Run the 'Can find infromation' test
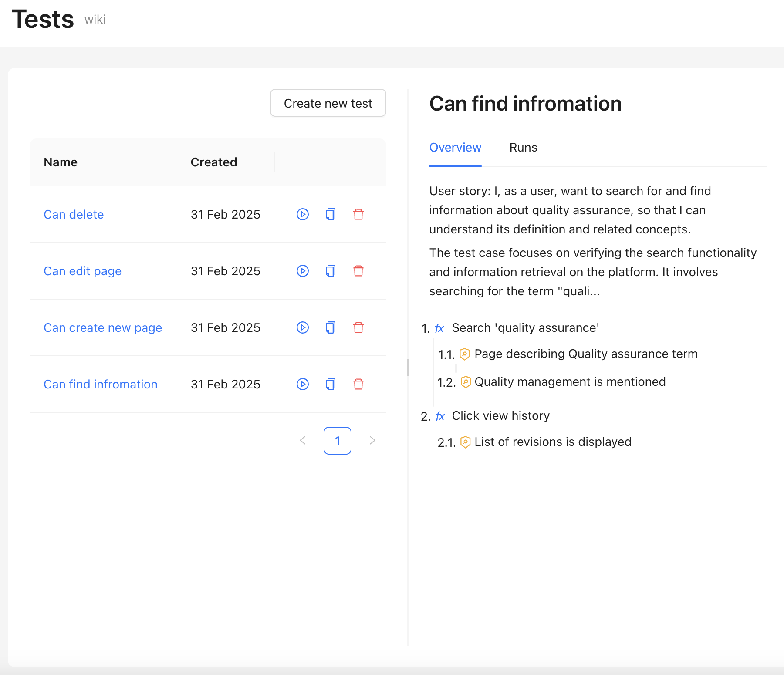The width and height of the screenshot is (784, 675). pos(303,384)
